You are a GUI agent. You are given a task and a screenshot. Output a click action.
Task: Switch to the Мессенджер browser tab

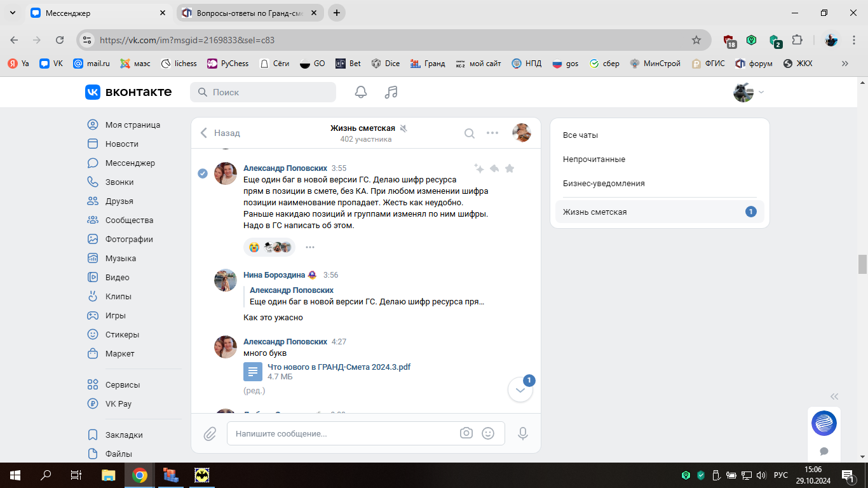pyautogui.click(x=98, y=13)
